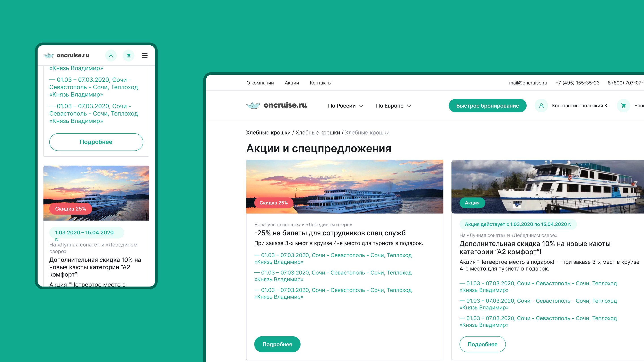Click the oncruise.ru logo in desktop header
The image size is (644, 362).
tap(277, 105)
